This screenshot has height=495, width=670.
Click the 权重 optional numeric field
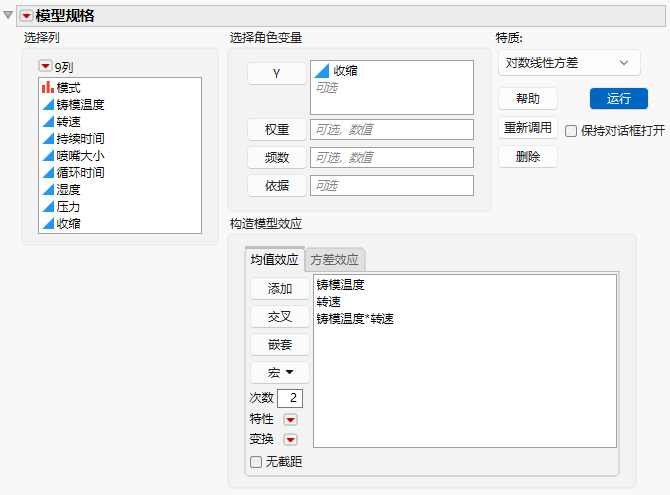[392, 130]
